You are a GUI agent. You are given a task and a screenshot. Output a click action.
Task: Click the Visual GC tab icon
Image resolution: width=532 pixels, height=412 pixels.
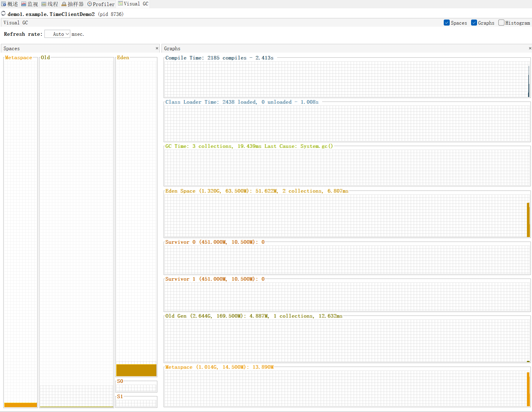(120, 3)
